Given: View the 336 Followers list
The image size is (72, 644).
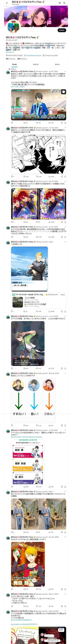Looking at the screenshot, I should point(22,59).
